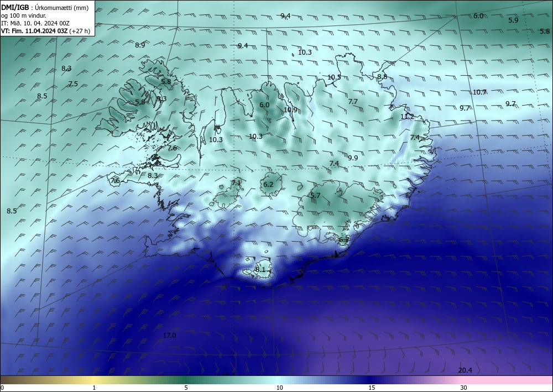Click the 10.9 value in north Iceland

coord(290,110)
